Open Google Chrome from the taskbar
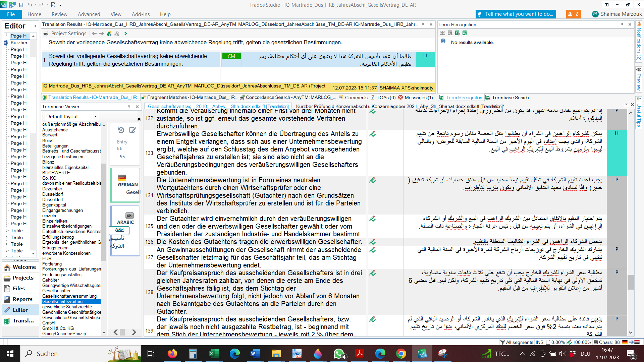The width and height of the screenshot is (644, 362). coord(401,354)
